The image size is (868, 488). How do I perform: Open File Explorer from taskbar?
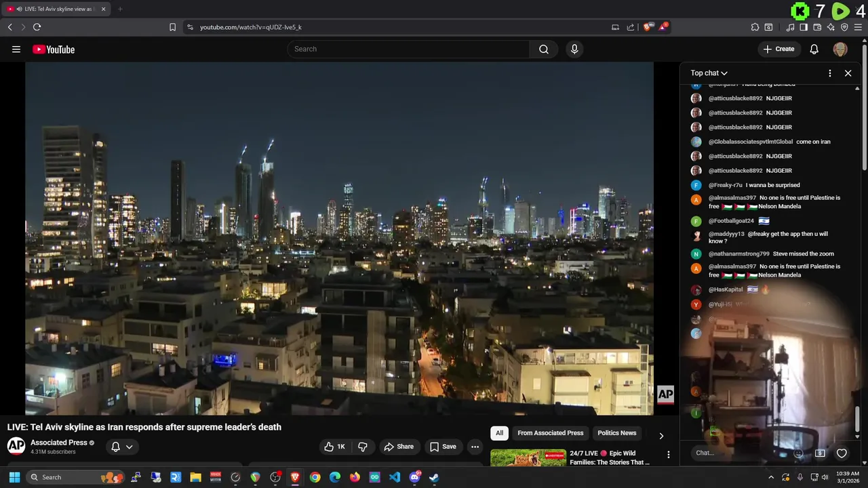tap(196, 477)
